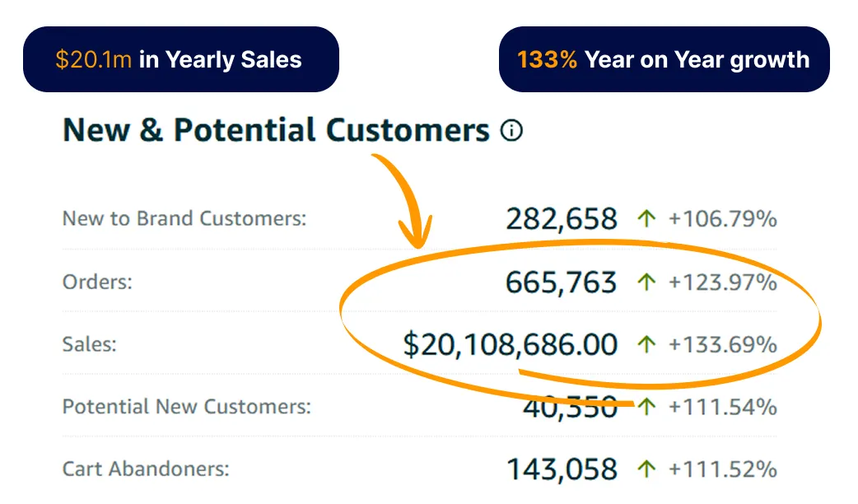Select the 143,058 cart abandoners value
This screenshot has height=504, width=858.
pyautogui.click(x=562, y=469)
